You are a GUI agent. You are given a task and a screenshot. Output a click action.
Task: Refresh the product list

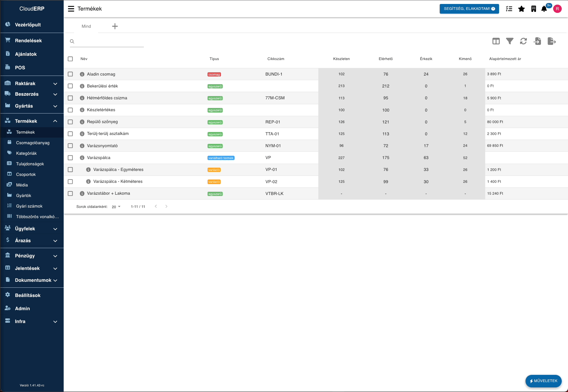click(x=523, y=41)
